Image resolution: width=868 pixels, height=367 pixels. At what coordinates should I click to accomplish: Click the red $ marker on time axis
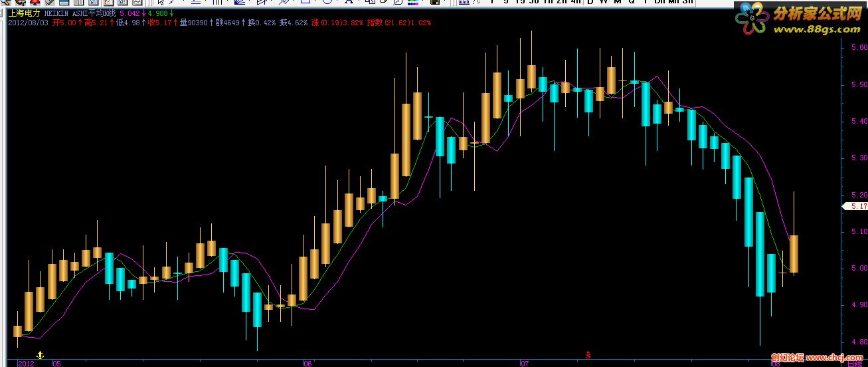[x=588, y=356]
